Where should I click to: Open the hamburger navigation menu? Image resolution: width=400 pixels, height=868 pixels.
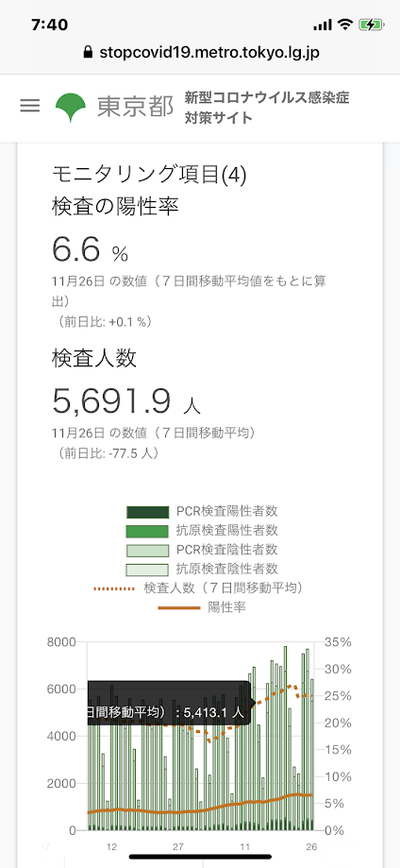[30, 106]
